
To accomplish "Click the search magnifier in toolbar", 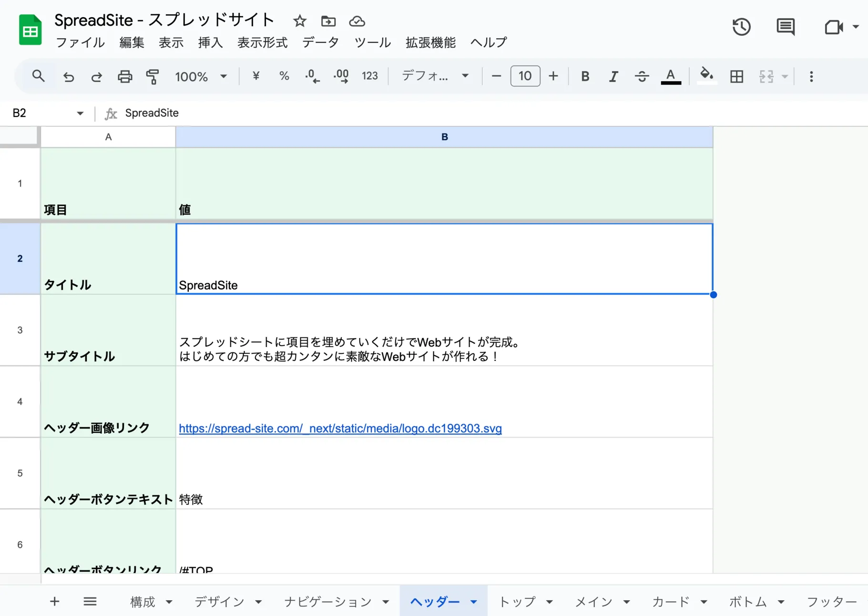I will coord(39,76).
